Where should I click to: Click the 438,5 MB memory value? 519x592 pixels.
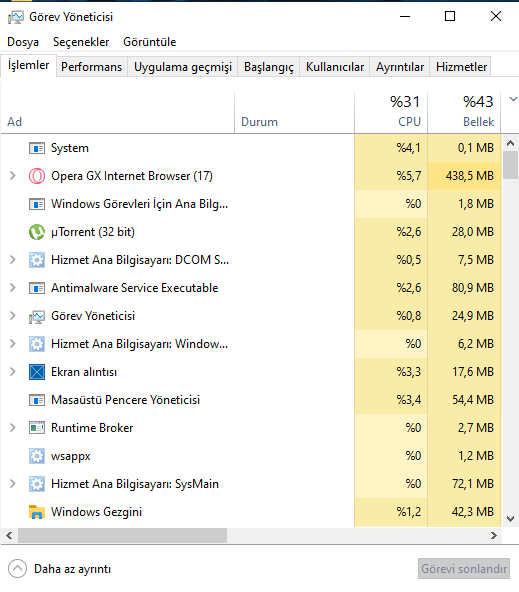click(x=470, y=176)
